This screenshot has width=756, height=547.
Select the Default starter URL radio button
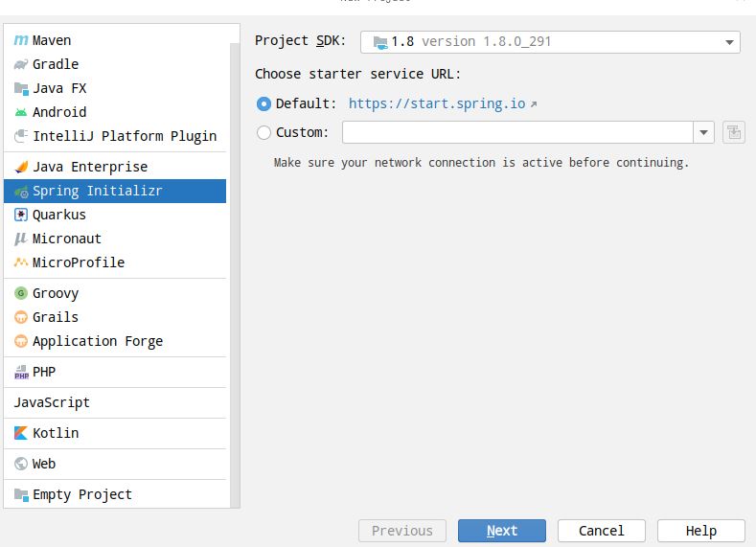coord(263,103)
